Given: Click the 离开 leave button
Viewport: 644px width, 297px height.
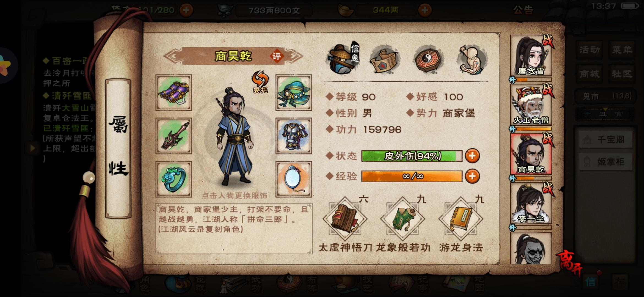Looking at the screenshot, I should point(570,262).
